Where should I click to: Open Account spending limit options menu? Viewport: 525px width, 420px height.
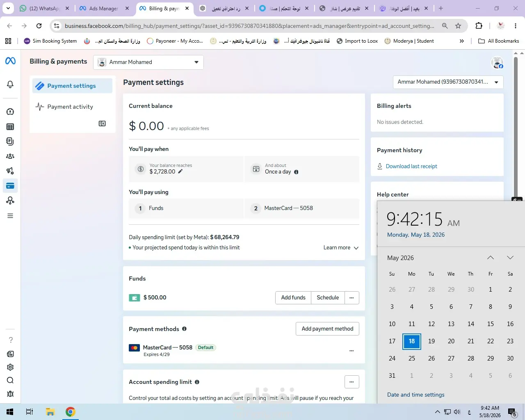click(352, 382)
